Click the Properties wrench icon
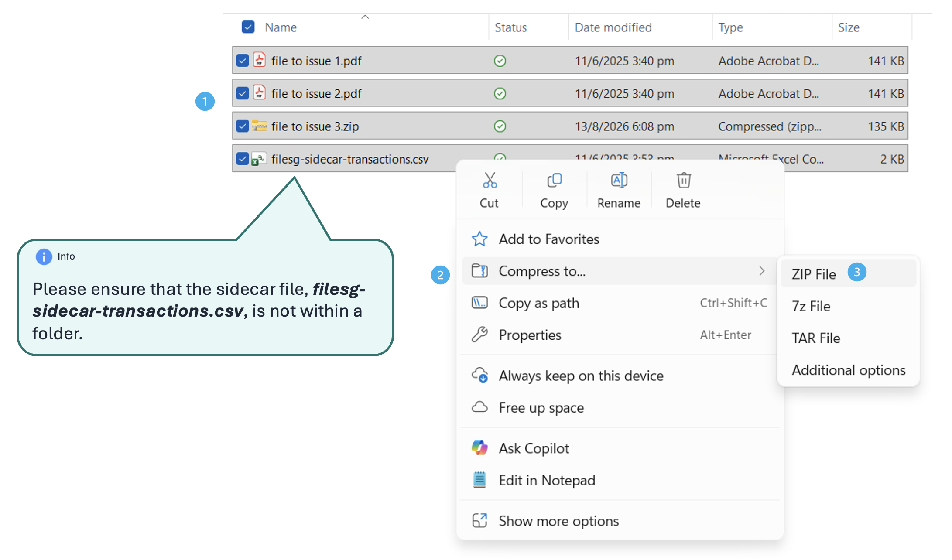 479,335
